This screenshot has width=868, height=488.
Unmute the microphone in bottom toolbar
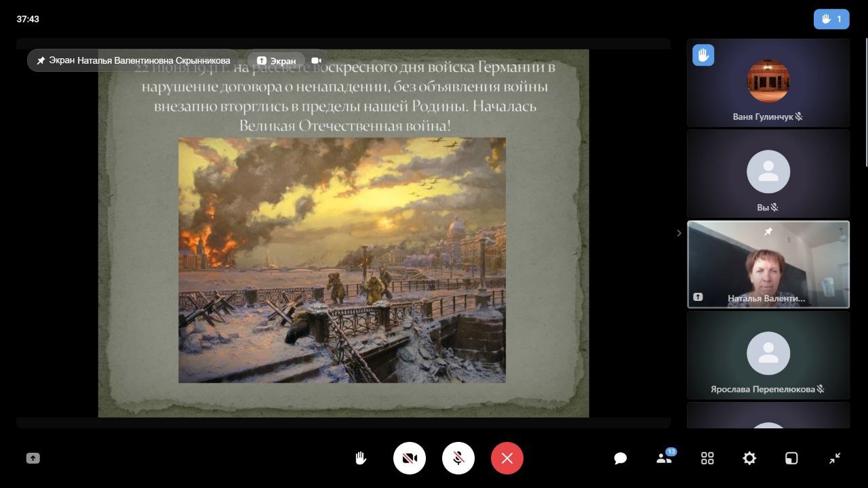(458, 458)
